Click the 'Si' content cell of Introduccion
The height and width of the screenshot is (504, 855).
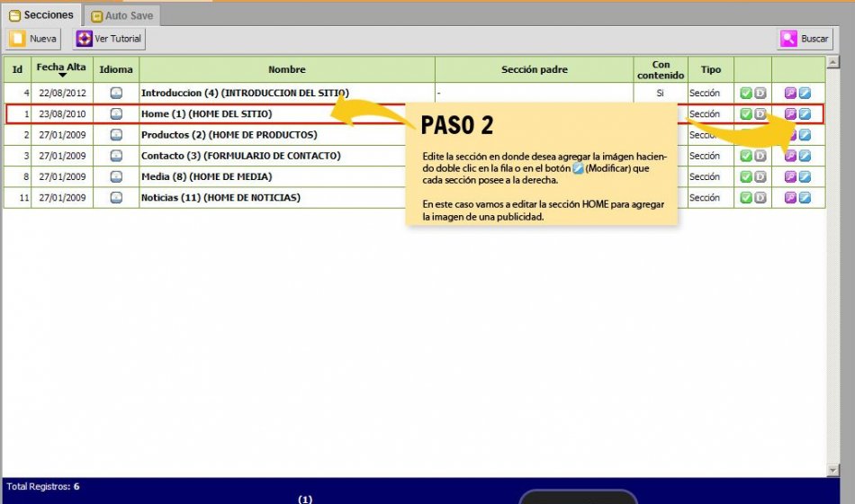(661, 93)
